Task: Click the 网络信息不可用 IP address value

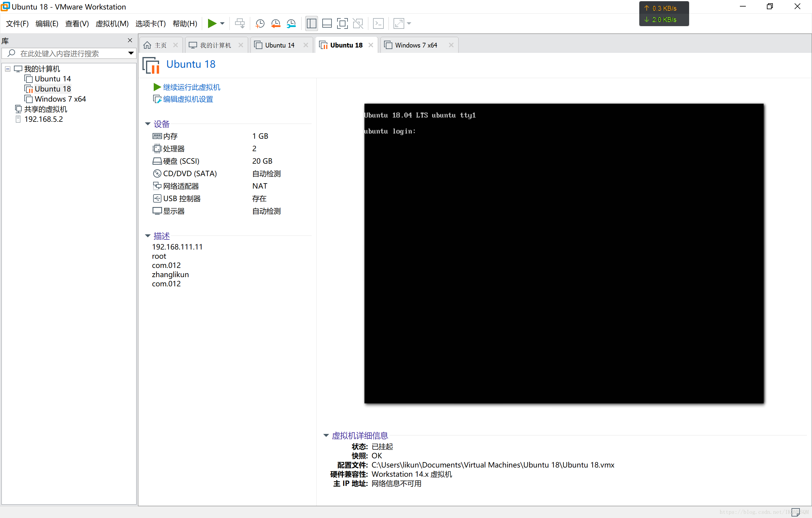Action: tap(396, 484)
